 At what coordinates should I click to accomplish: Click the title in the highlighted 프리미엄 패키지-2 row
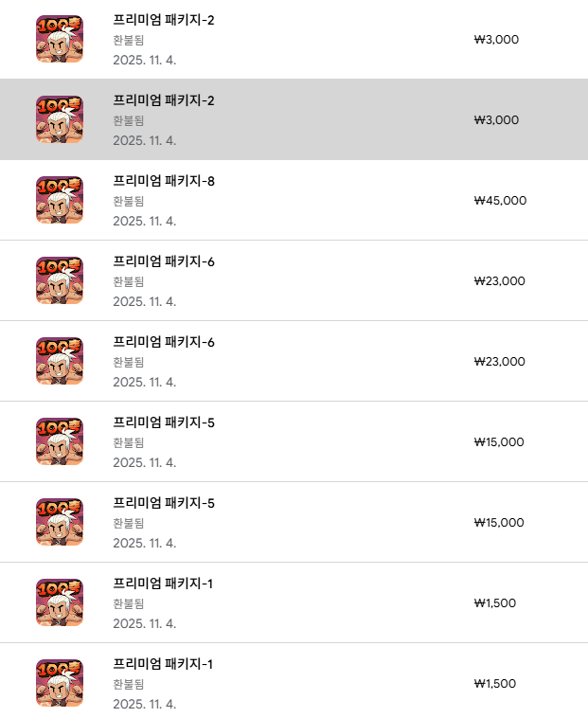click(164, 100)
